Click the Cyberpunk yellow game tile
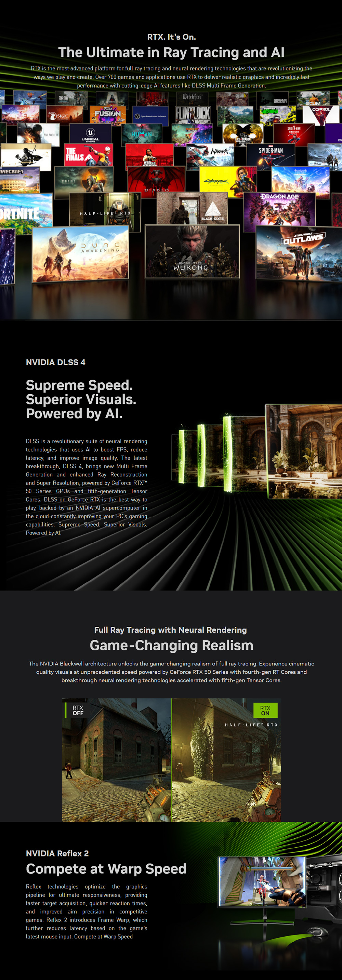Screen dimensions: 342x980 pyautogui.click(x=227, y=180)
